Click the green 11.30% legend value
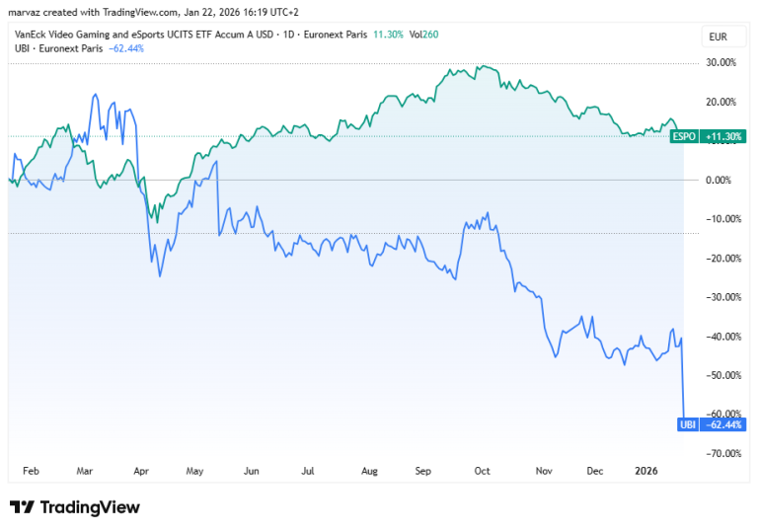Viewport: 758px width, 532px height. coord(388,35)
